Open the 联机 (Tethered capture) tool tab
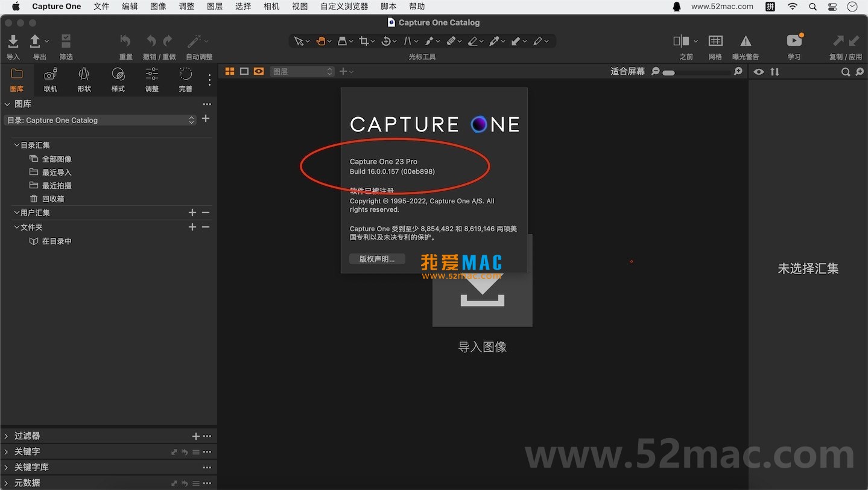Viewport: 868px width, 490px height. click(50, 78)
